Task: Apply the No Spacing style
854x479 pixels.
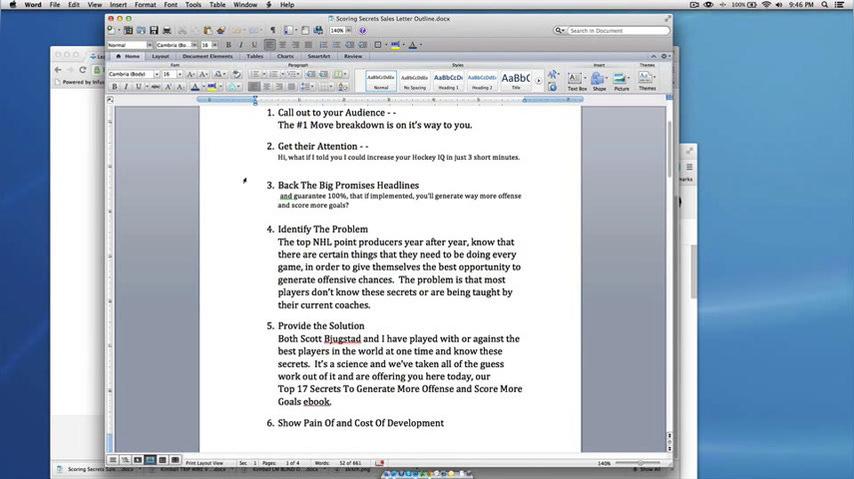Action: click(x=415, y=80)
